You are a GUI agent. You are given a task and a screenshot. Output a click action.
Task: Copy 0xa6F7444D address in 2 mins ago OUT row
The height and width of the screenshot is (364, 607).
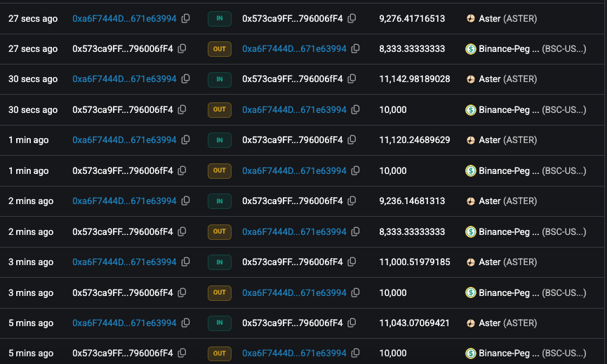point(355,231)
